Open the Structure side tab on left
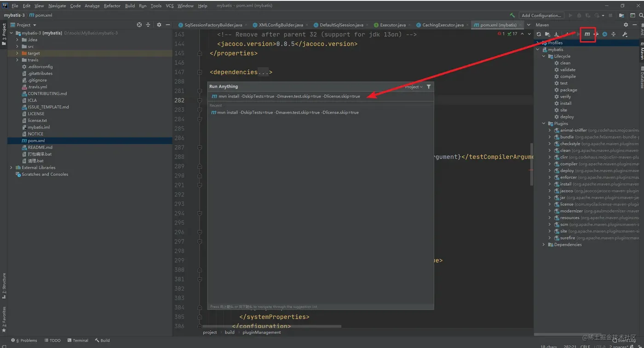 [4, 285]
